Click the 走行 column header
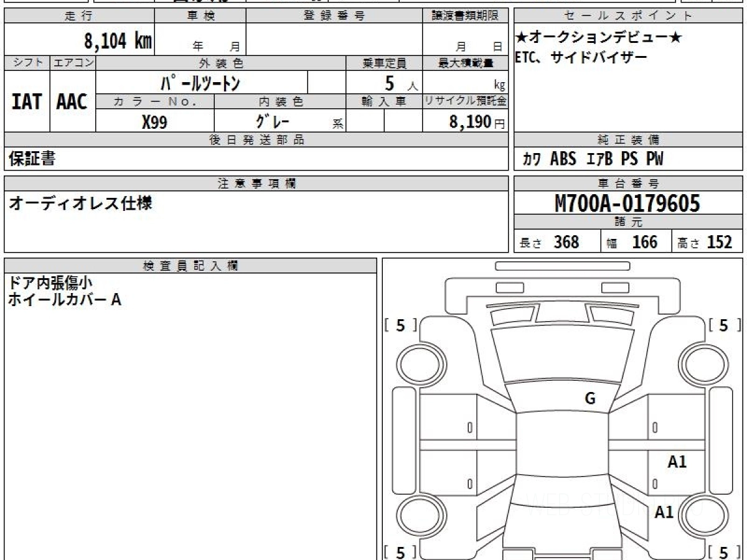747x560 pixels. click(x=78, y=16)
